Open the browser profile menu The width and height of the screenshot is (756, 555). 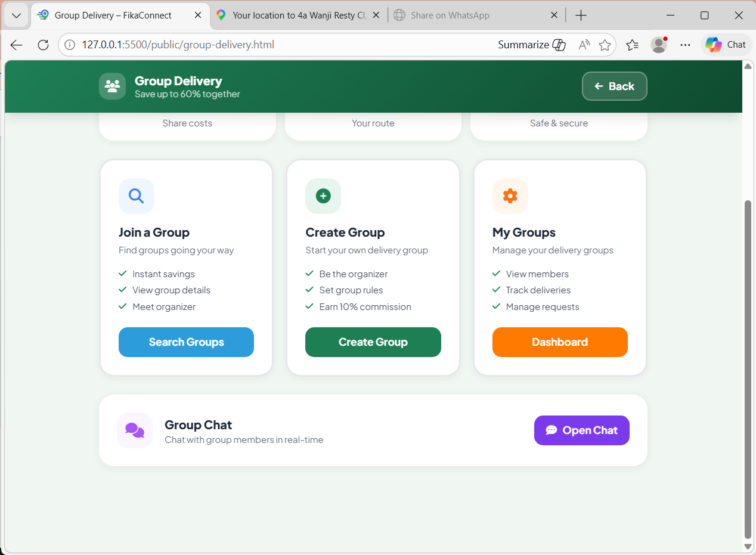click(659, 45)
